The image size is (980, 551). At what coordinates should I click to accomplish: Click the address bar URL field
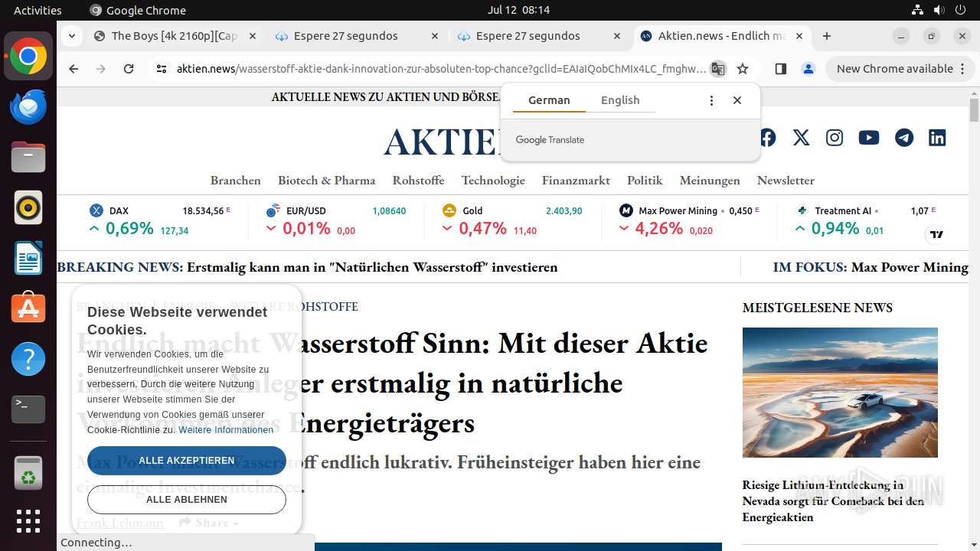(441, 69)
